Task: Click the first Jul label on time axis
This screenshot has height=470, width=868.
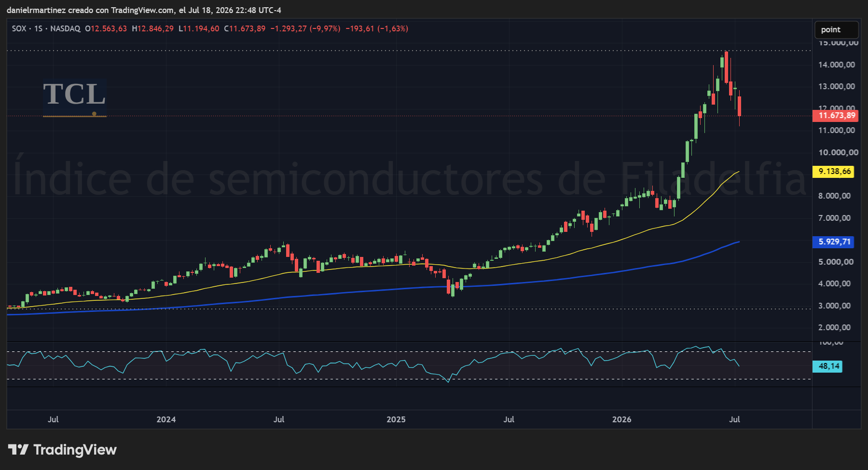Action: coord(53,419)
